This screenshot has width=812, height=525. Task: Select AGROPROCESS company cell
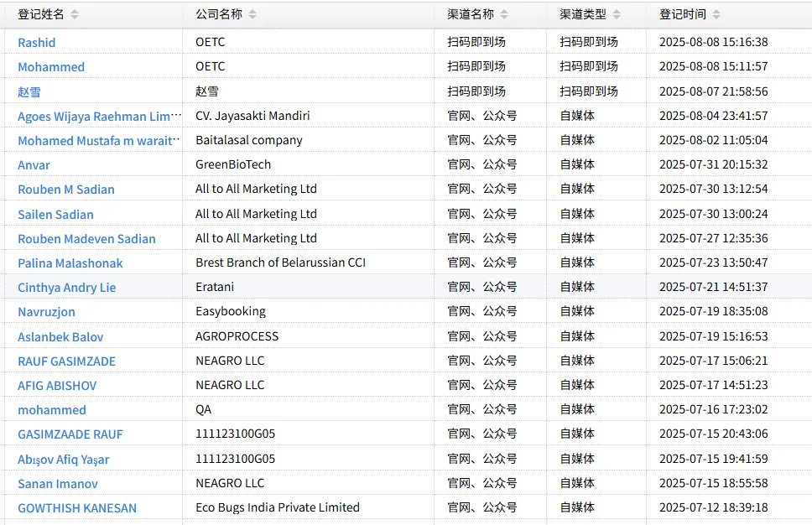pyautogui.click(x=237, y=336)
